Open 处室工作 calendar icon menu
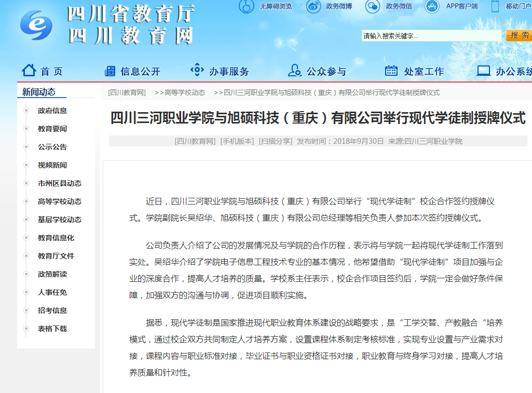This screenshot has height=393, width=532. pyautogui.click(x=391, y=71)
